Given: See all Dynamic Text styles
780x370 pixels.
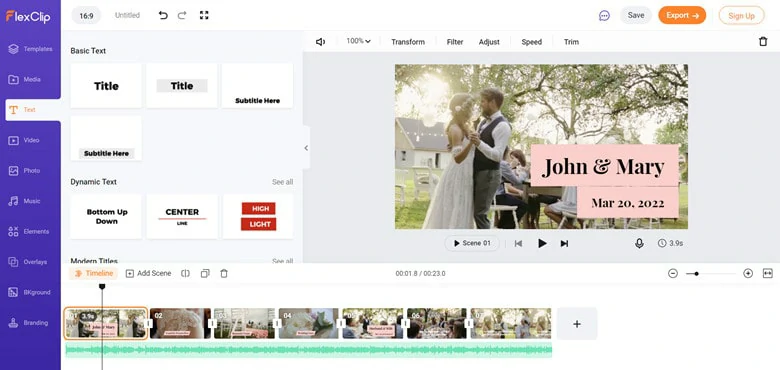Looking at the screenshot, I should [282, 182].
